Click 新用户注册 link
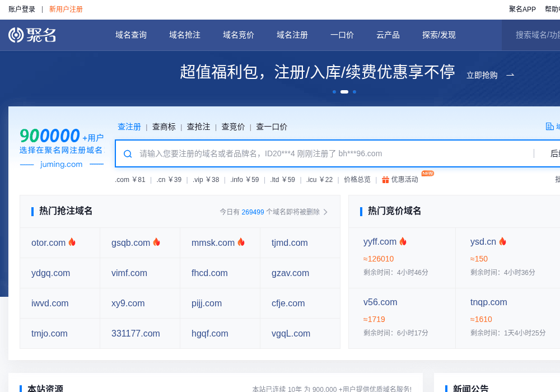The height and width of the screenshot is (392, 560). click(x=66, y=10)
